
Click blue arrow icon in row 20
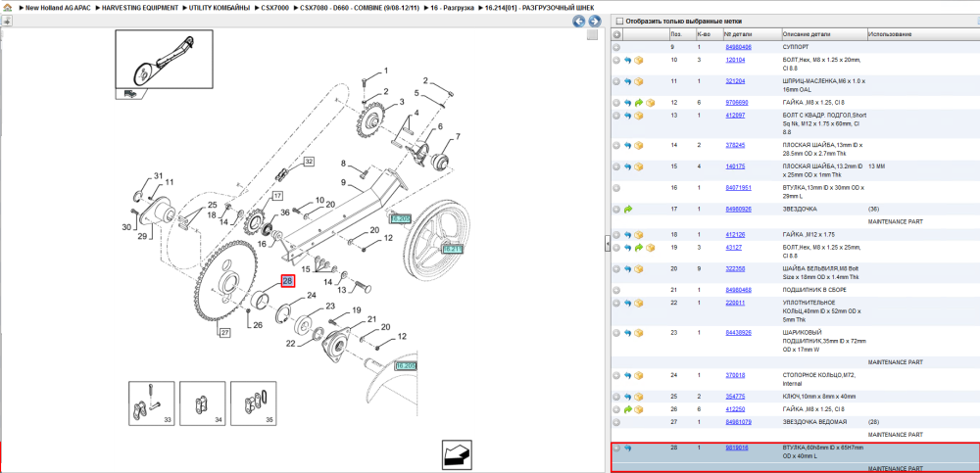pos(628,268)
